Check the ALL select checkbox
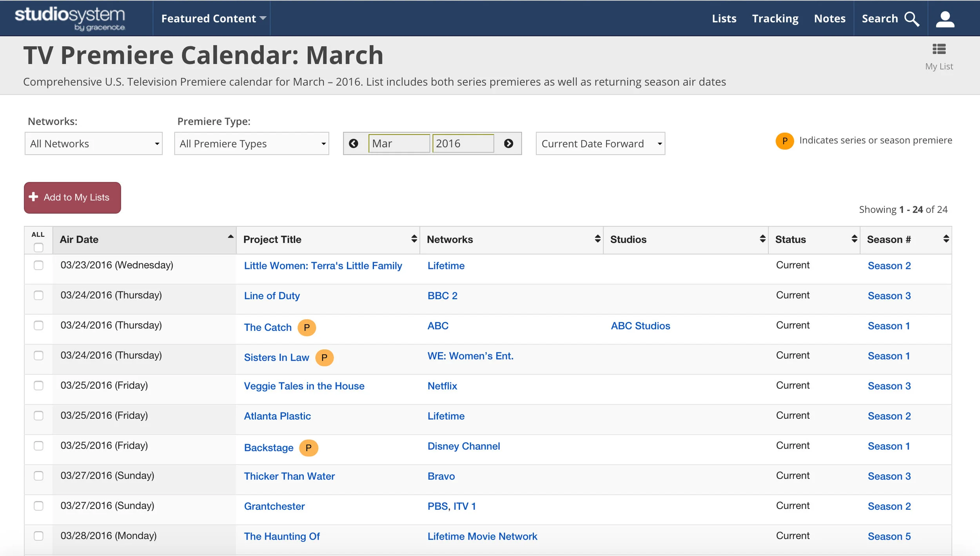This screenshot has height=556, width=980. pos(38,247)
